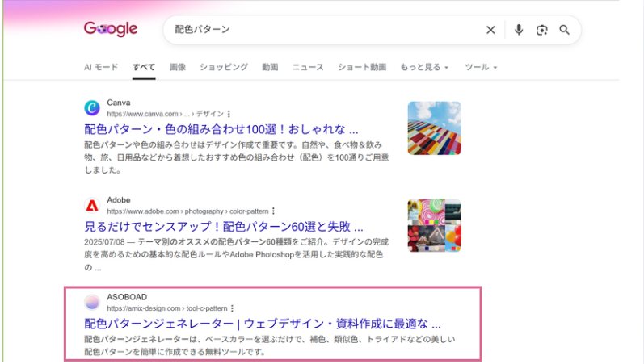Expand the ツール dropdown
Viewport: 644px width, 364px height.
pos(481,67)
